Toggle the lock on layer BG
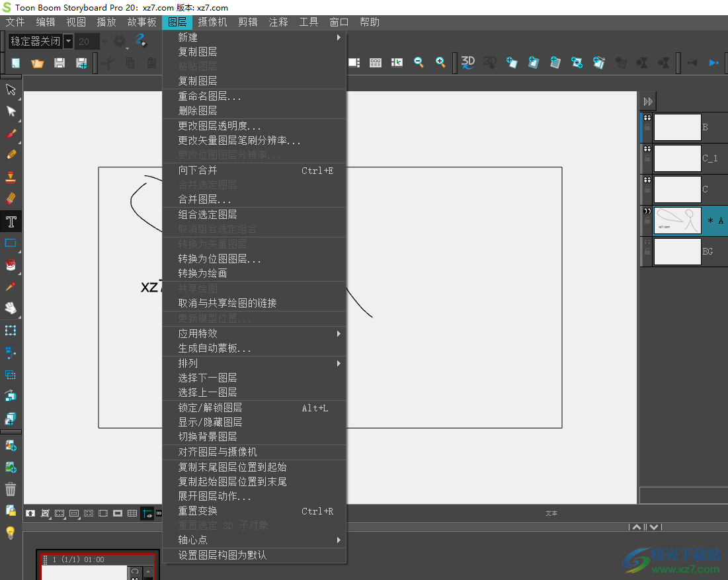This screenshot has height=580, width=728. pos(647,252)
